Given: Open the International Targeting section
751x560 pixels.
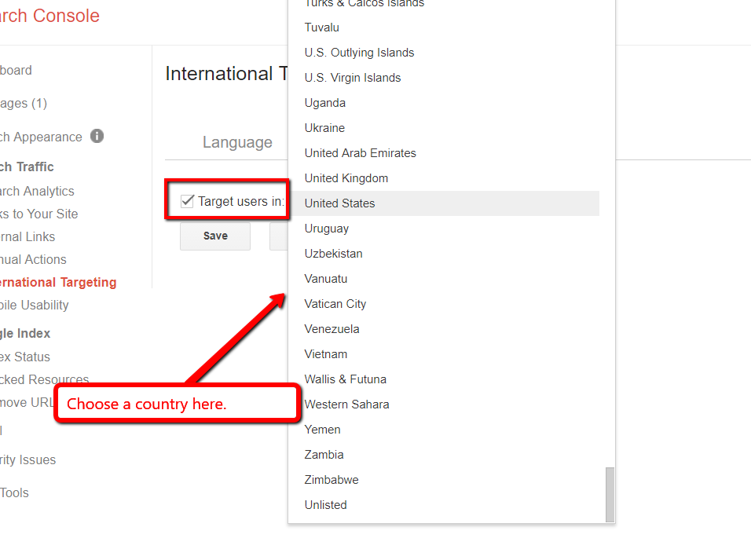Looking at the screenshot, I should [58, 282].
